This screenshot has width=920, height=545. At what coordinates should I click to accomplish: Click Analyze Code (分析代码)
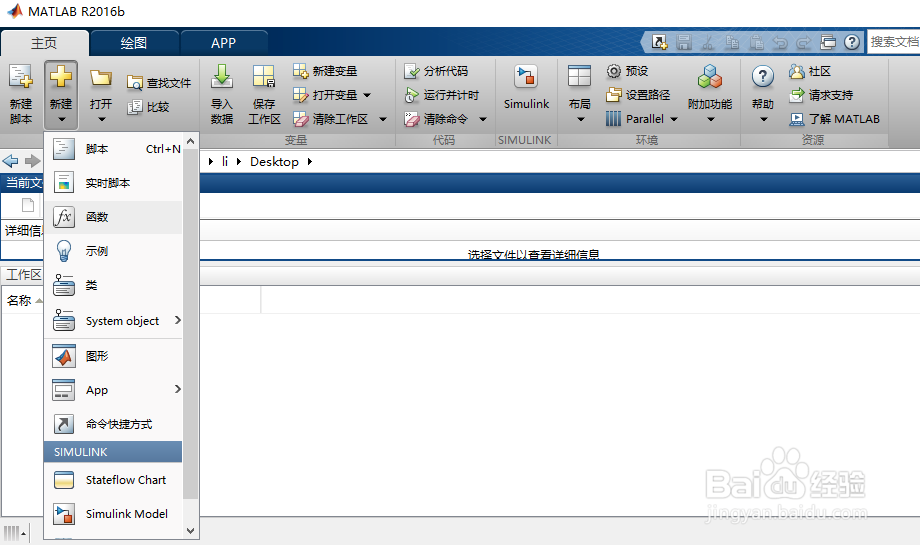click(436, 71)
